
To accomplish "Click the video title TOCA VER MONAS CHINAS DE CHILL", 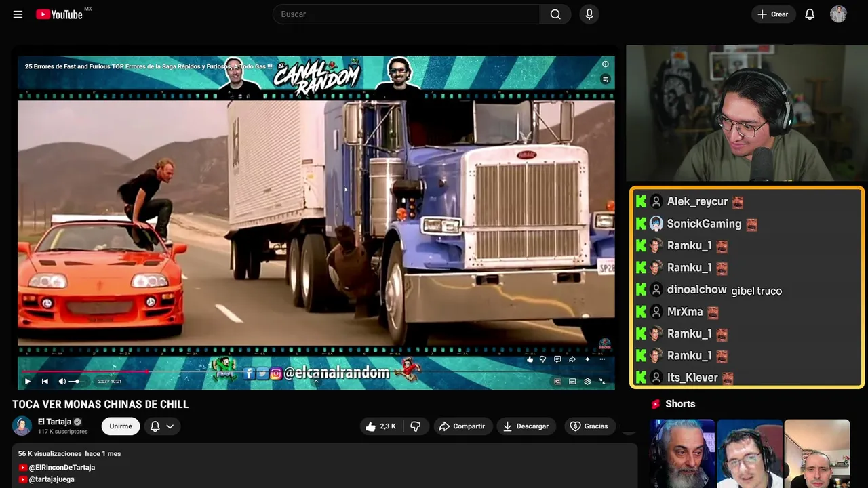I will point(100,405).
